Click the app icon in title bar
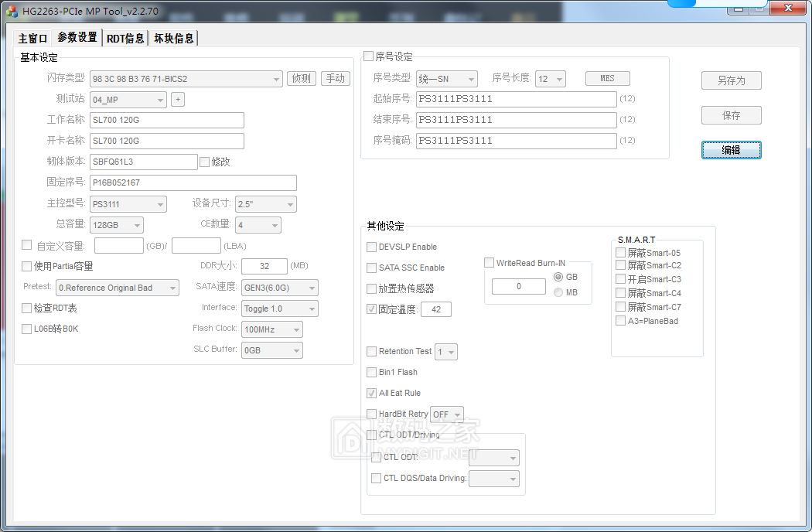 (12, 11)
